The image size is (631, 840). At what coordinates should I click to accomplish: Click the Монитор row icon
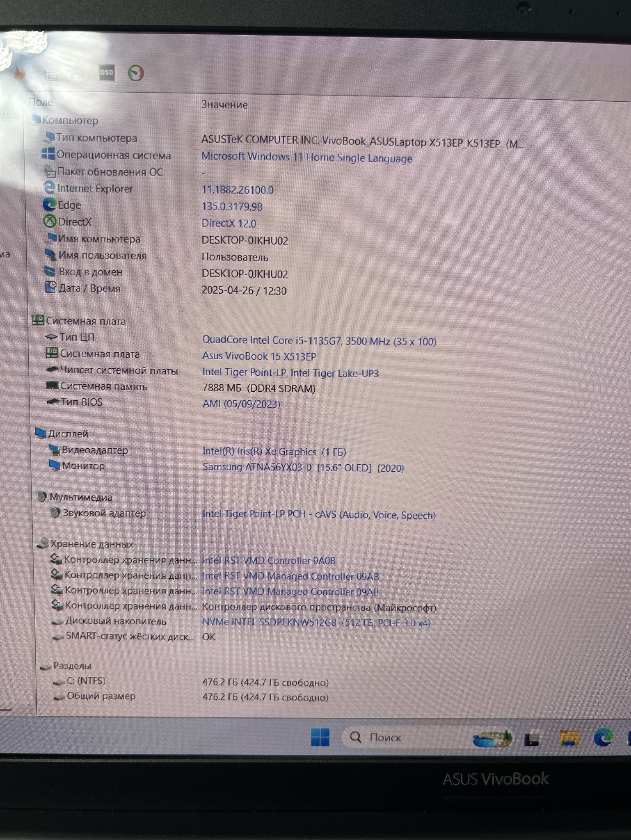coord(55,465)
